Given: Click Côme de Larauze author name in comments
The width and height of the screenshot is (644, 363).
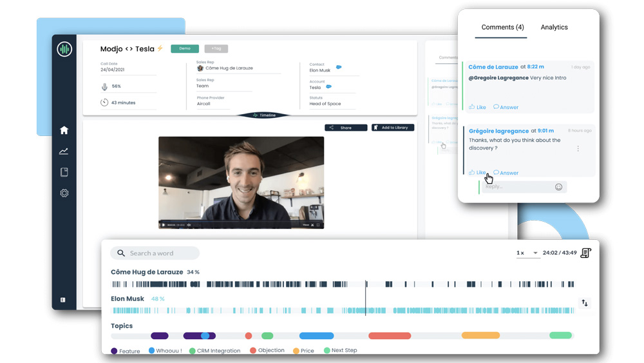Looking at the screenshot, I should click(493, 66).
